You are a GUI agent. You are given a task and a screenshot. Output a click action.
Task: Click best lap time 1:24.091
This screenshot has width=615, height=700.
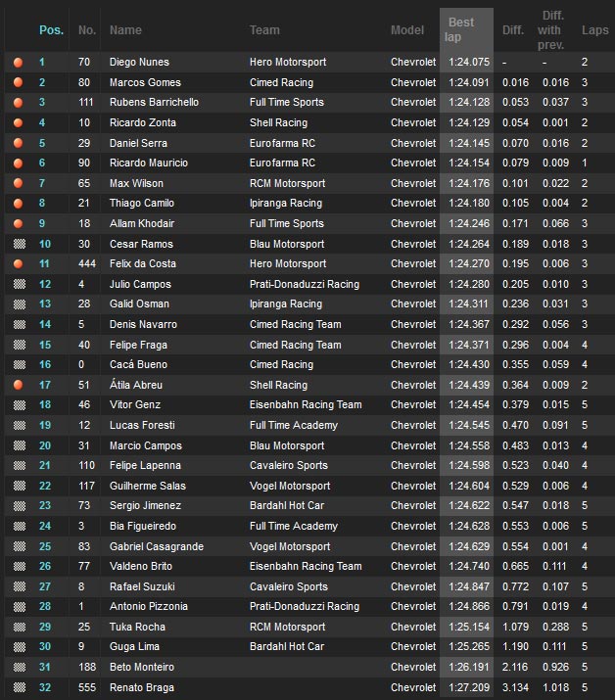click(469, 82)
